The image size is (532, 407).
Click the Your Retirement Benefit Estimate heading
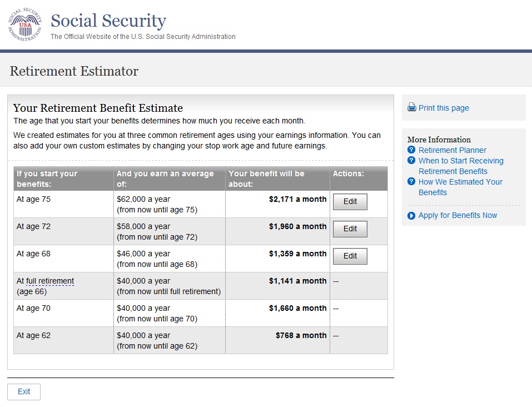click(98, 108)
